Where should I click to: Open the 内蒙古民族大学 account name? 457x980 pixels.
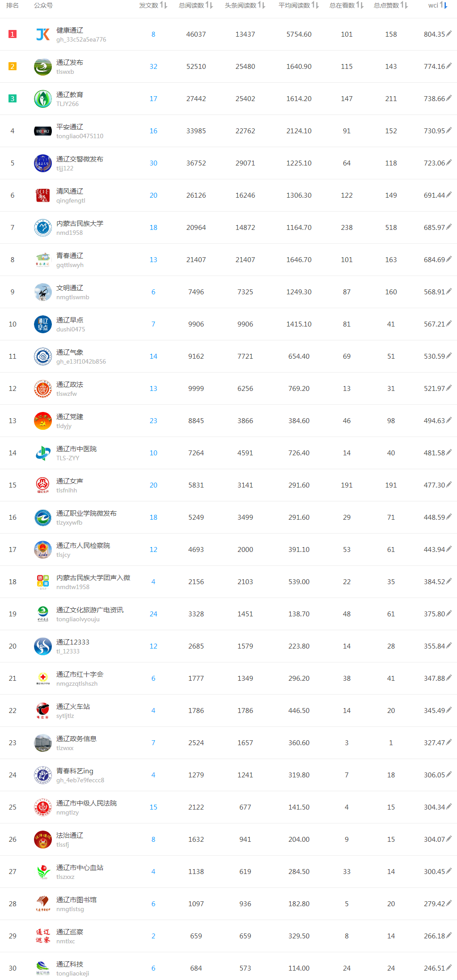(80, 223)
